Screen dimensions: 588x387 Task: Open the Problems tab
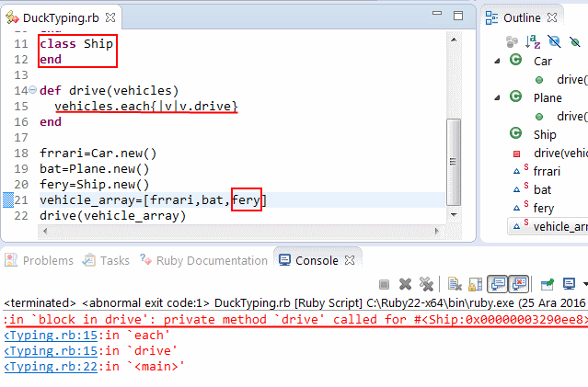(x=48, y=260)
